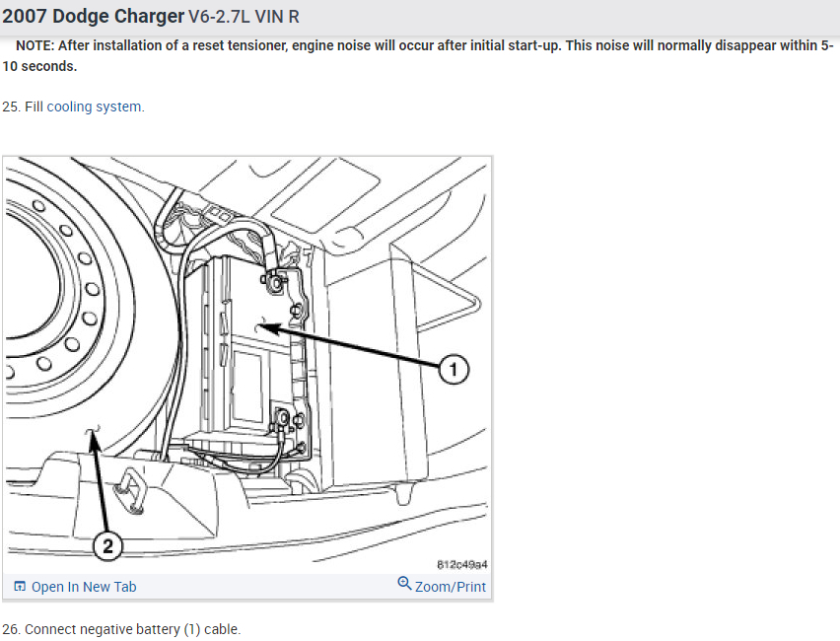Click the step 25 Fill text
The width and height of the screenshot is (840, 641).
pos(23,107)
